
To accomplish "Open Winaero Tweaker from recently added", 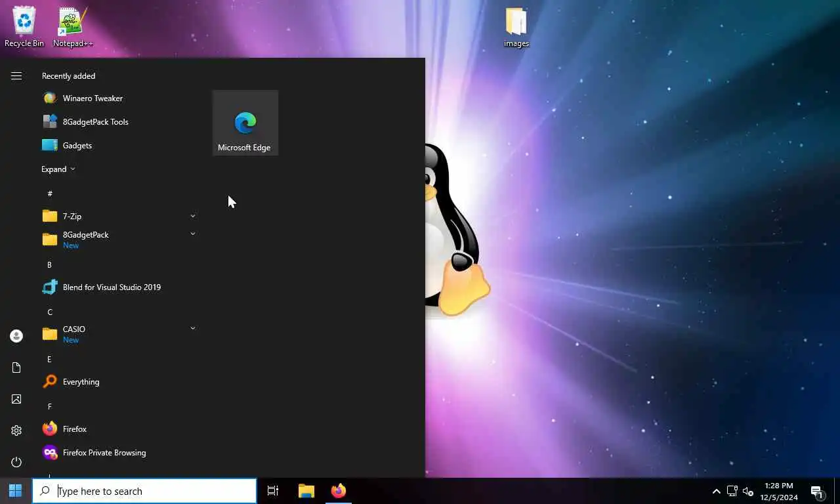I will coord(118,98).
